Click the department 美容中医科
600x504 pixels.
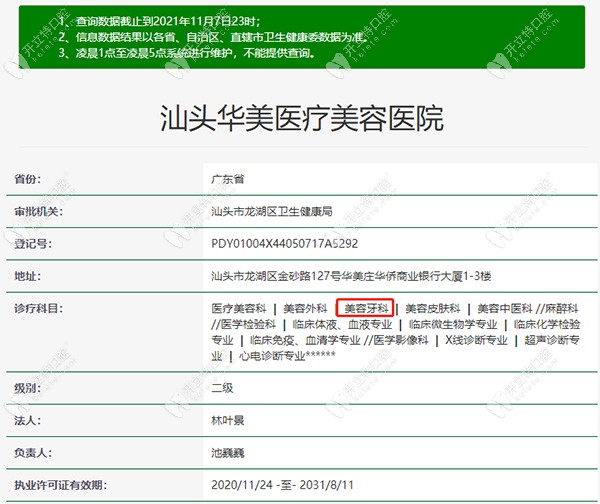click(x=505, y=308)
